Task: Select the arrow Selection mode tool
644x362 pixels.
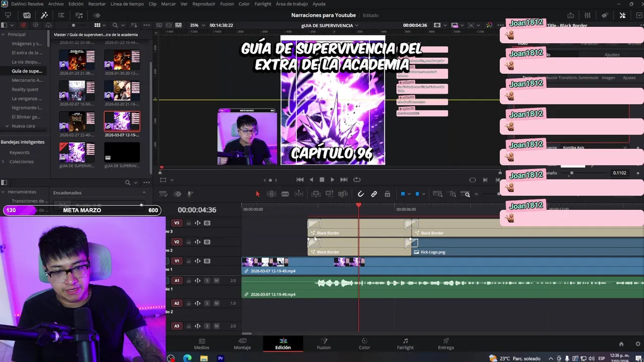Action: [x=258, y=194]
